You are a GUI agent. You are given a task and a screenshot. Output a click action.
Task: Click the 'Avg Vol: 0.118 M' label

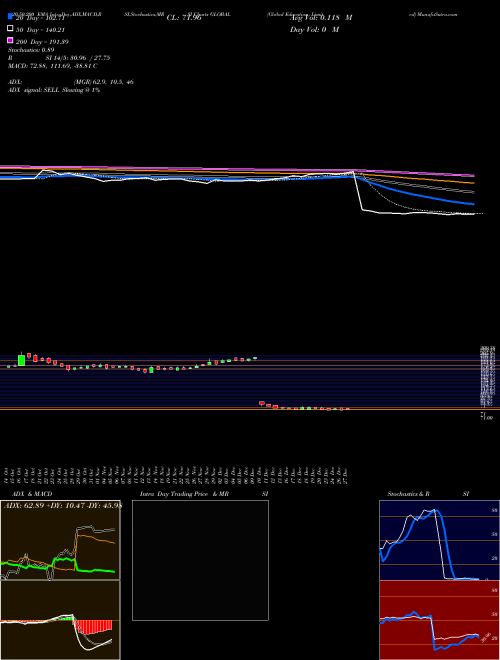tap(320, 18)
